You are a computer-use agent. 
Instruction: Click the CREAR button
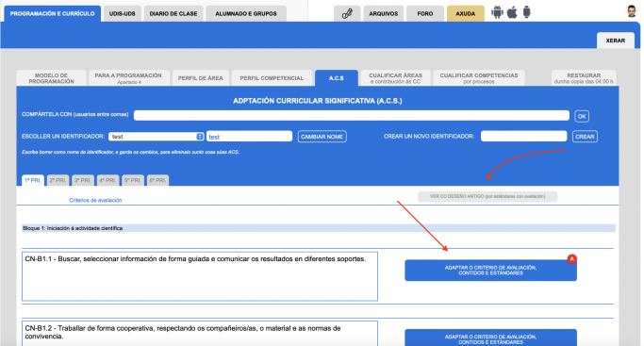[x=585, y=137]
